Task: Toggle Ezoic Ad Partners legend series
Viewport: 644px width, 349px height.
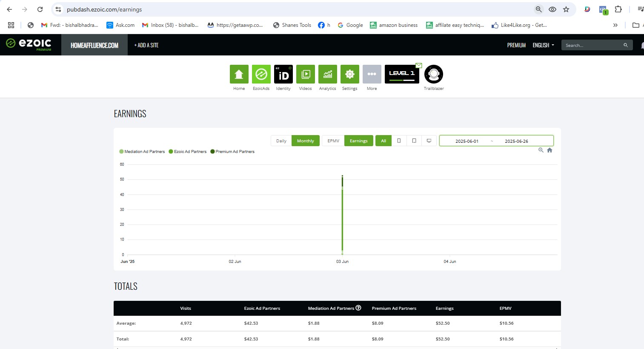Action: click(188, 152)
